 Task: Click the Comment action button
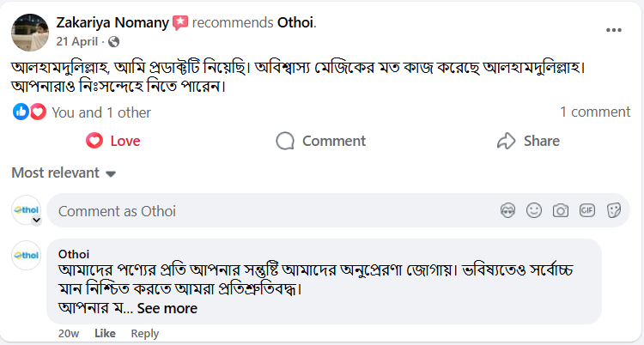(321, 141)
